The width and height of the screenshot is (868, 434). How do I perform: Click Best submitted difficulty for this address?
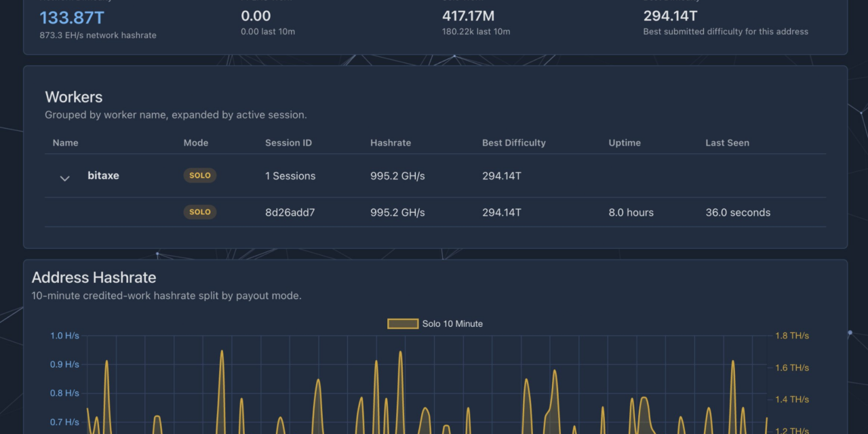pos(726,31)
